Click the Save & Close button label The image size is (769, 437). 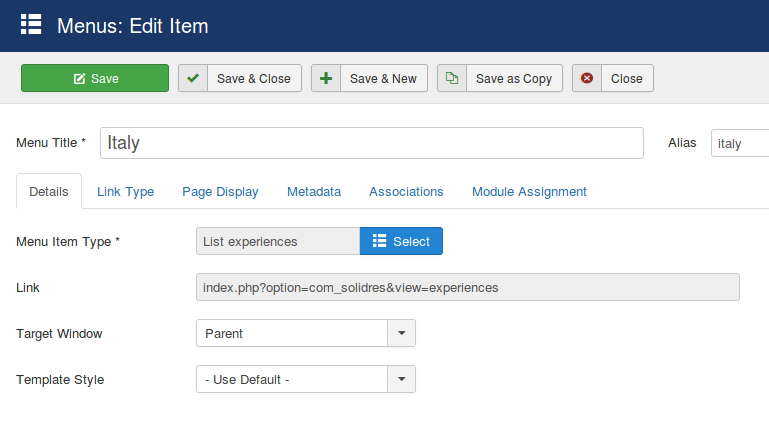point(253,79)
